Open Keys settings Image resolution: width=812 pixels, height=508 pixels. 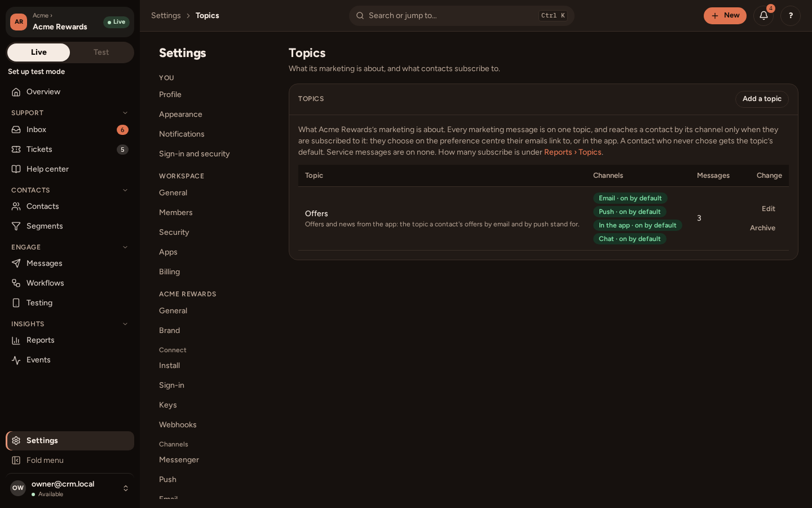click(x=168, y=405)
